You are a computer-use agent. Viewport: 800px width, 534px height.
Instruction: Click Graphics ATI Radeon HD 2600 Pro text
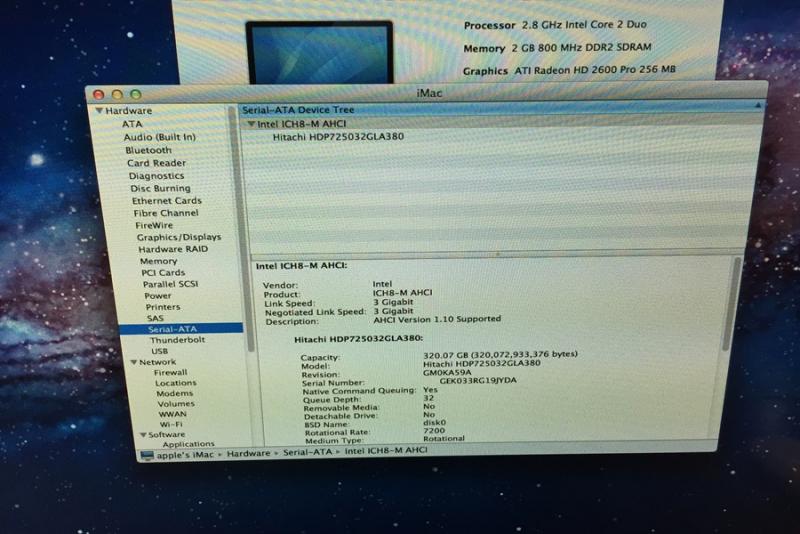point(569,70)
